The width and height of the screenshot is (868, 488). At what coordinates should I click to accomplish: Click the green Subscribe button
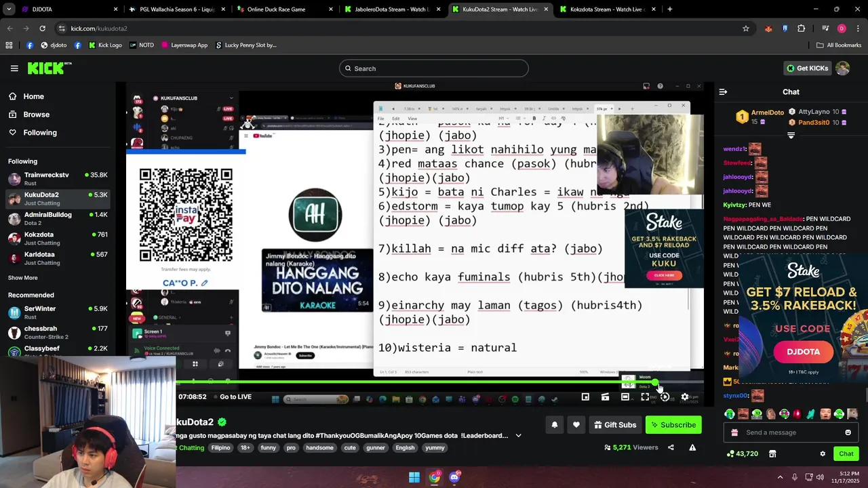pyautogui.click(x=673, y=425)
